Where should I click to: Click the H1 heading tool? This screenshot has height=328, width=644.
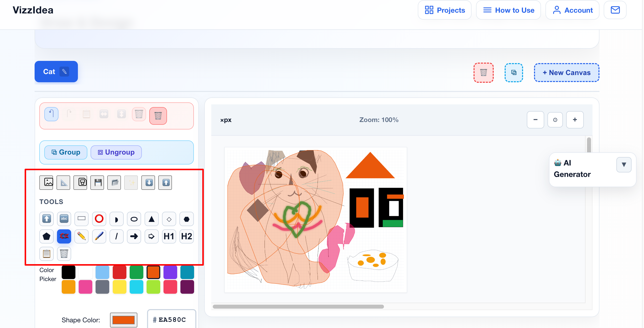pyautogui.click(x=169, y=236)
